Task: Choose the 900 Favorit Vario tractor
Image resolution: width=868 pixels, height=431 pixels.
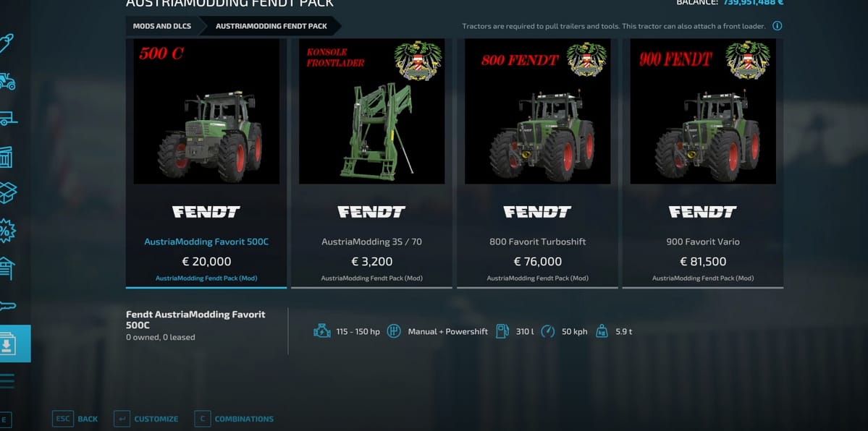Action: pyautogui.click(x=703, y=163)
